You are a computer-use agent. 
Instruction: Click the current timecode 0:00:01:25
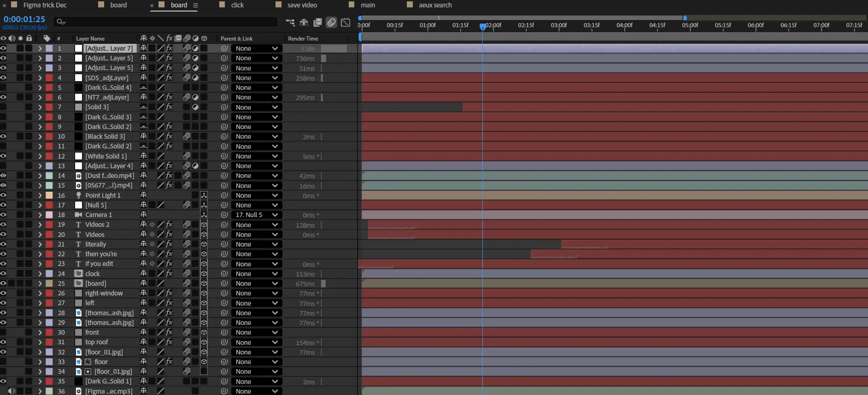click(x=24, y=19)
